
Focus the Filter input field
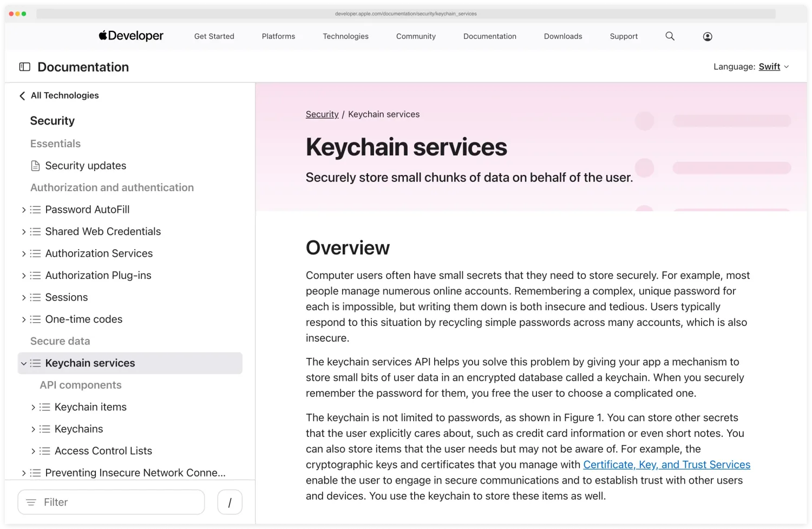coord(111,502)
